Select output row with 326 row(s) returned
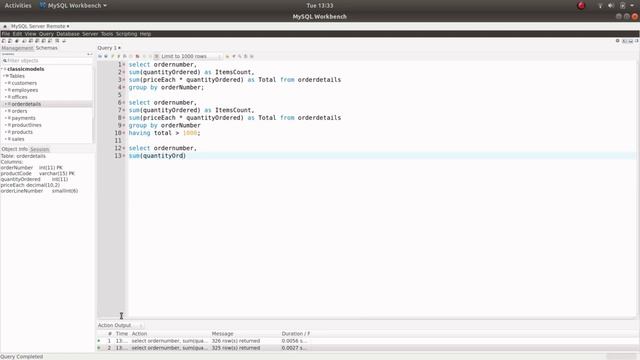 point(367,341)
